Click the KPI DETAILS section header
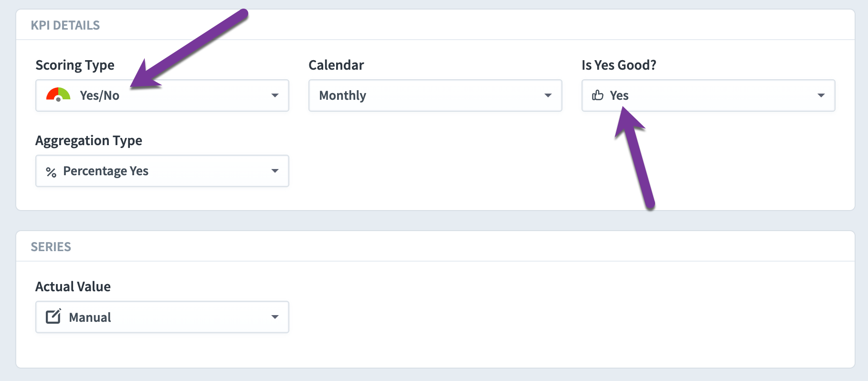Viewport: 868px width, 381px height. [65, 25]
